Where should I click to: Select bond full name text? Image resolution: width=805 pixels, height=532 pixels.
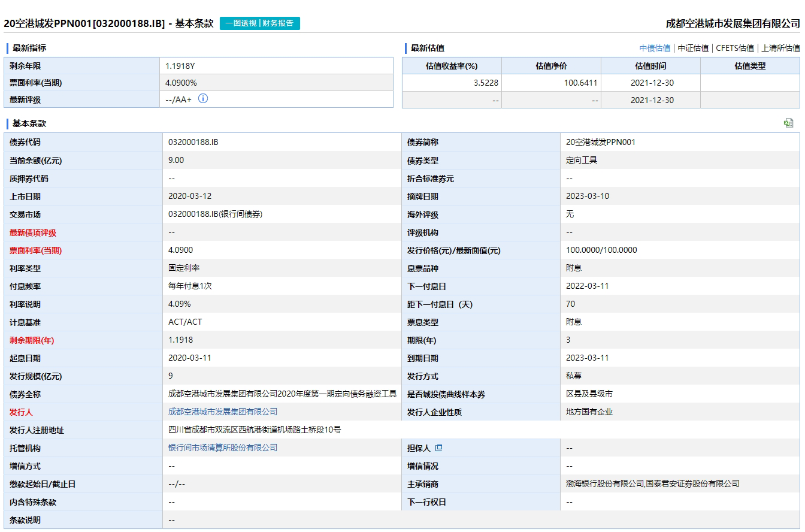tap(283, 394)
